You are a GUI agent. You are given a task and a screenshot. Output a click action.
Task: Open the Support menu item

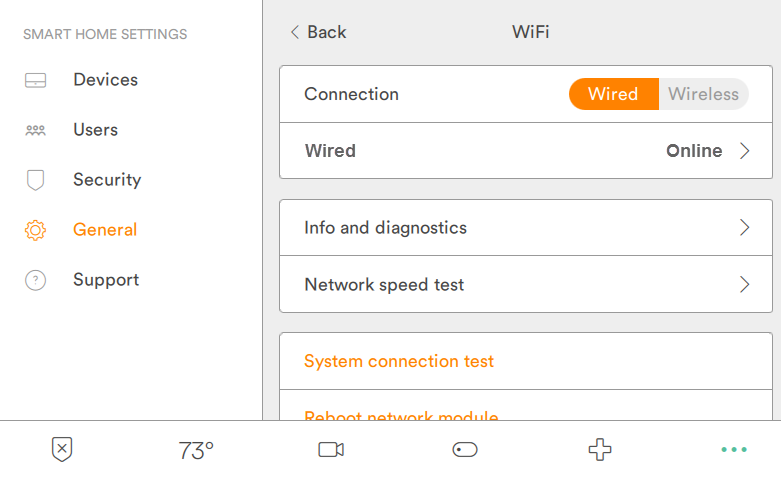[106, 280]
